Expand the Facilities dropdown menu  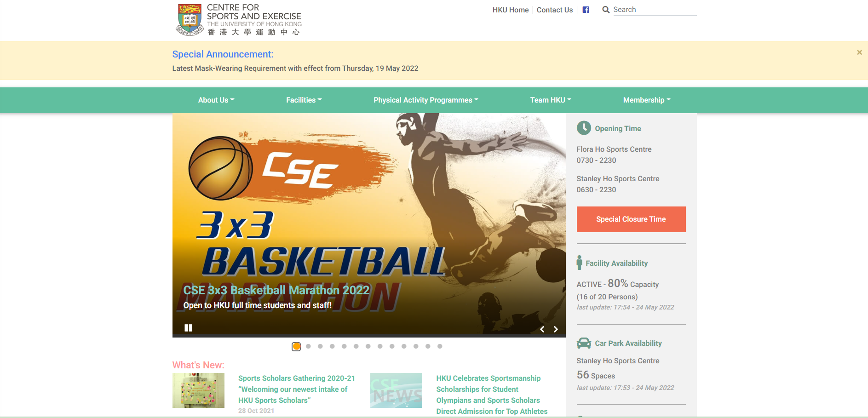304,100
